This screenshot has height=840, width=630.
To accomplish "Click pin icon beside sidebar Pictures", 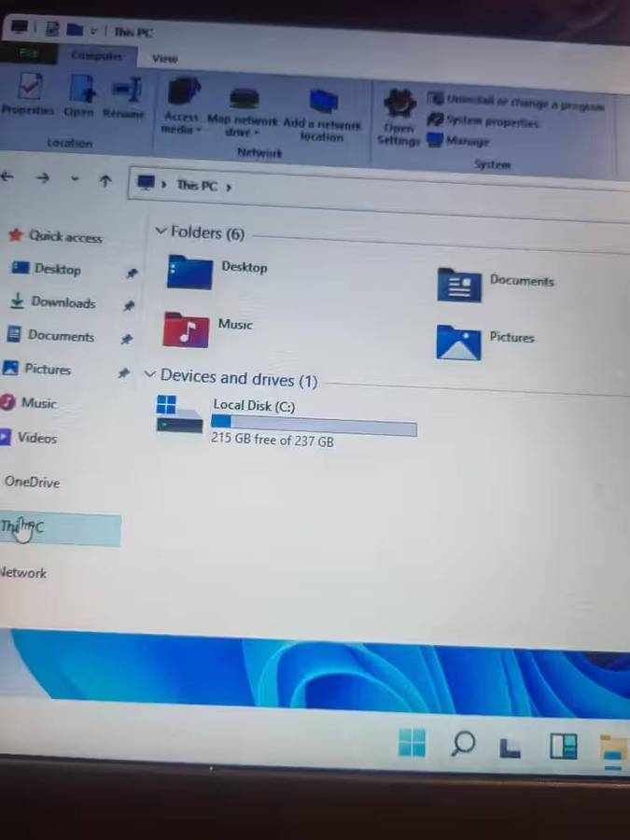I will (124, 372).
